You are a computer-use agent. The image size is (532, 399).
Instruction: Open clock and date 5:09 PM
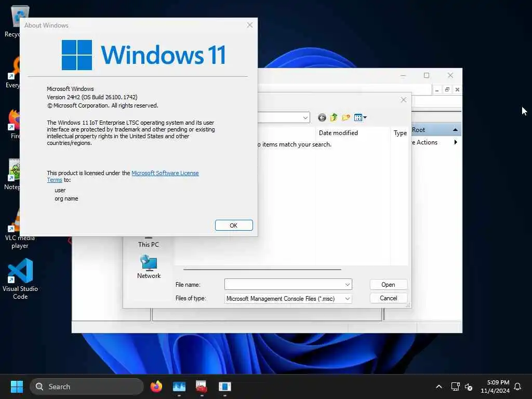pos(495,387)
